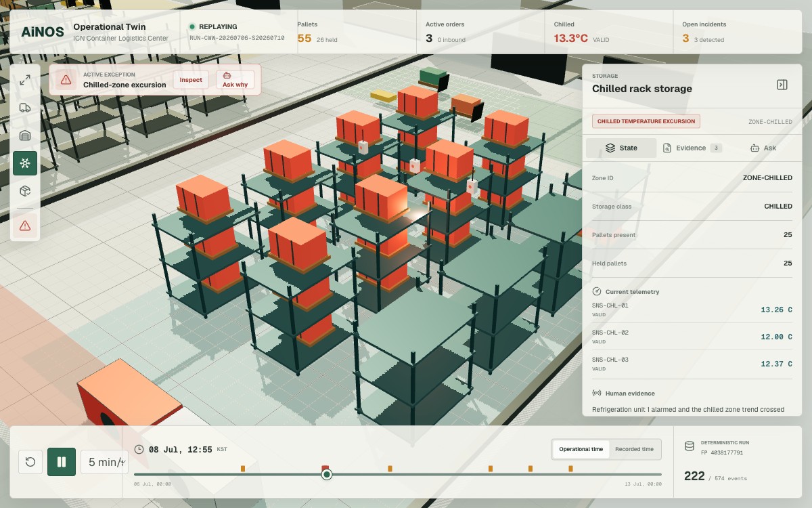Open the warning triangle sidebar icon
The image size is (812, 508).
tap(25, 226)
